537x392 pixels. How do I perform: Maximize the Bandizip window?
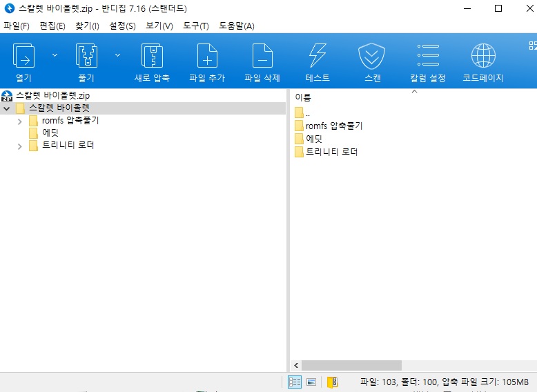[498, 8]
